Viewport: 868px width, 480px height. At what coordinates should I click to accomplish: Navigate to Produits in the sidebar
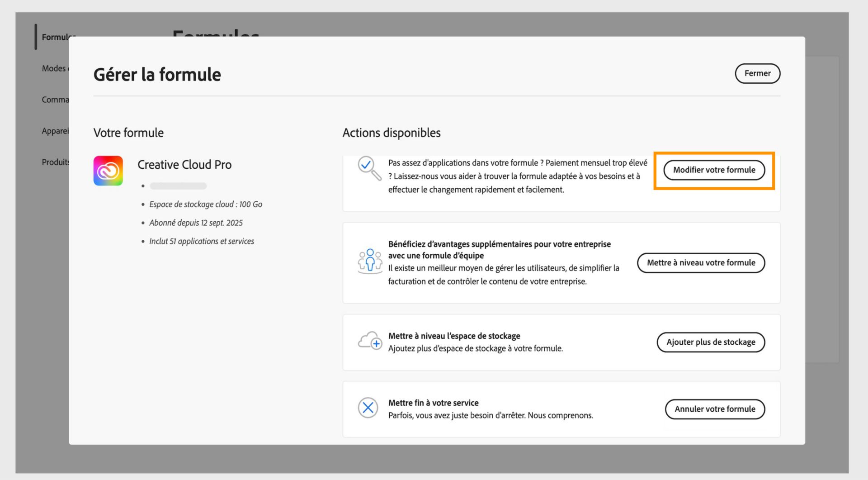55,162
